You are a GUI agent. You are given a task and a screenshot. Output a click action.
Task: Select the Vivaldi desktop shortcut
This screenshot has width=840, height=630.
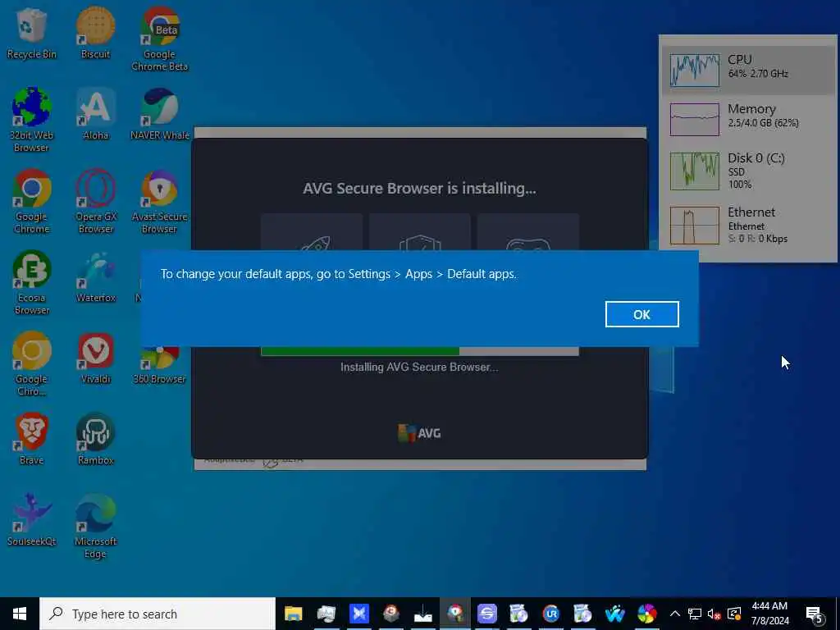pos(95,358)
